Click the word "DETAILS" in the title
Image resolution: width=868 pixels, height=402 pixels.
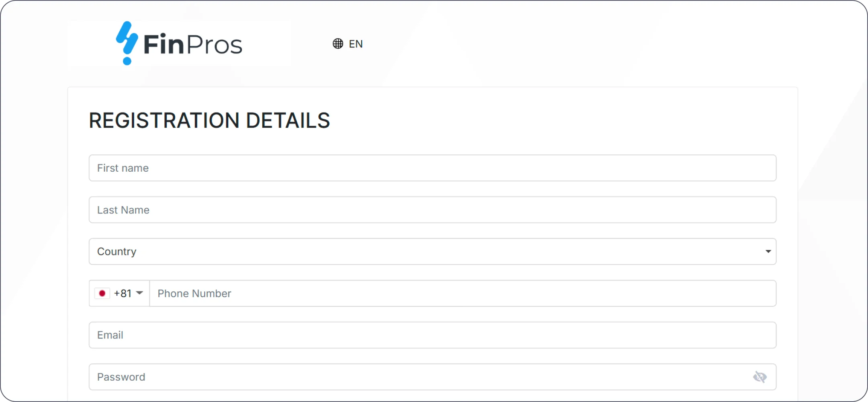coord(288,121)
